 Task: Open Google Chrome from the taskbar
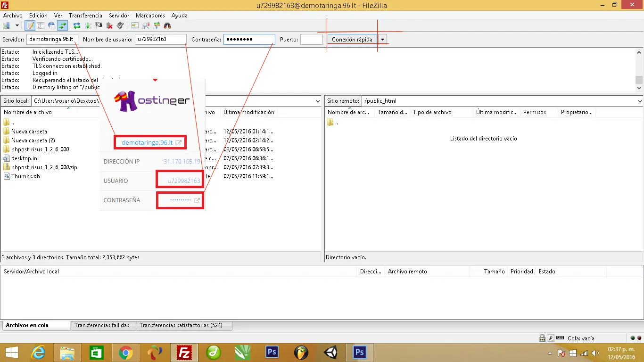[x=125, y=353]
